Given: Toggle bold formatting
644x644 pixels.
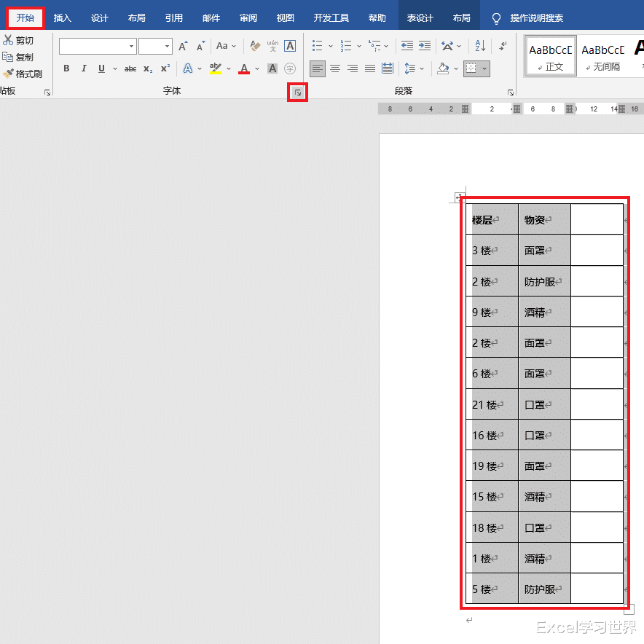Looking at the screenshot, I should click(x=66, y=68).
